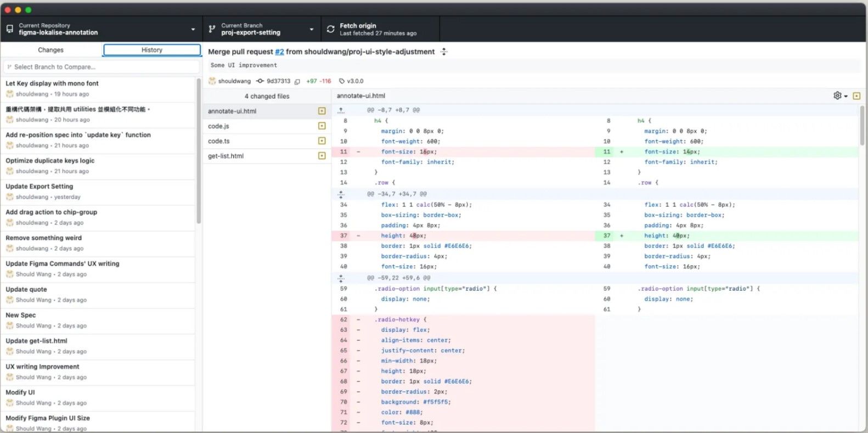Select annotate-ui.html in changed files
Image resolution: width=868 pixels, height=433 pixels.
click(267, 111)
